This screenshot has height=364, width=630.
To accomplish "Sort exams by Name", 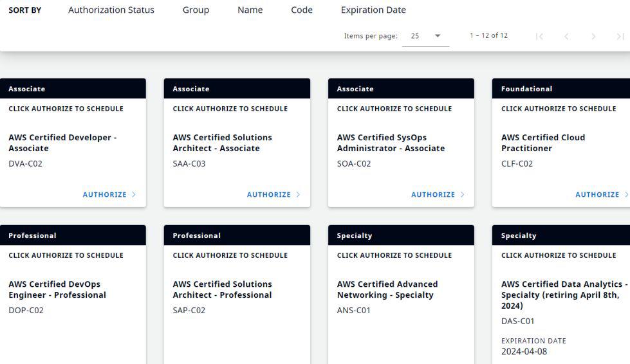I will point(250,10).
